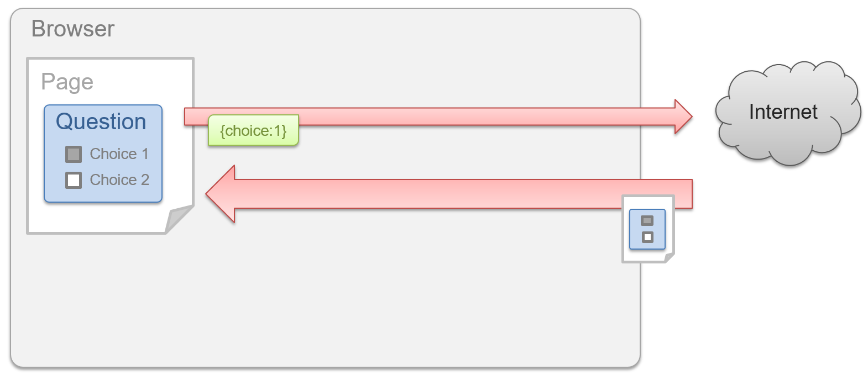The height and width of the screenshot is (391, 868).
Task: Click the Choice 2 text label
Action: tap(119, 179)
